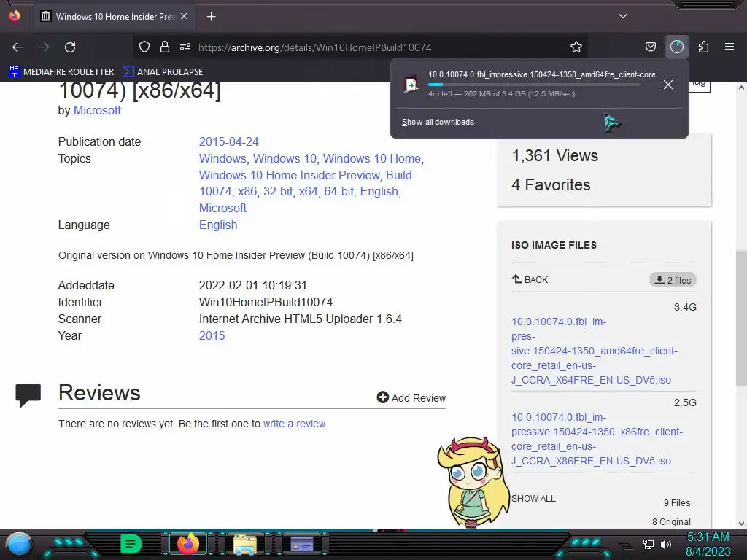
Task: Open the second bookmarks toolbar item
Action: pyautogui.click(x=163, y=72)
